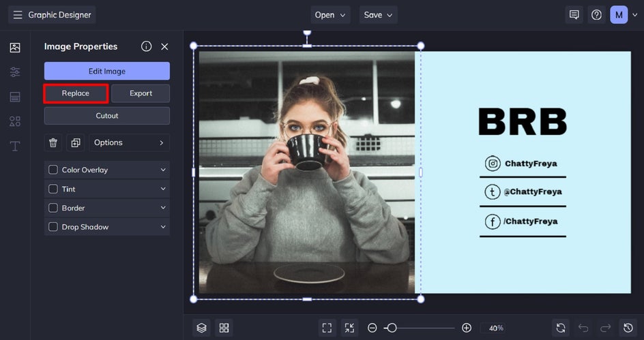Open the Open dropdown menu
644x340 pixels.
330,15
